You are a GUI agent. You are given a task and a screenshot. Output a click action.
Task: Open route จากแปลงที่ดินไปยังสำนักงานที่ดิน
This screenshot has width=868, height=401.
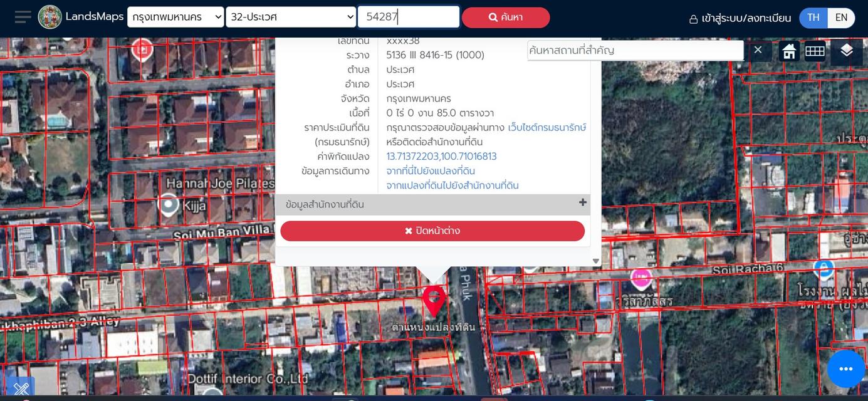click(x=452, y=185)
